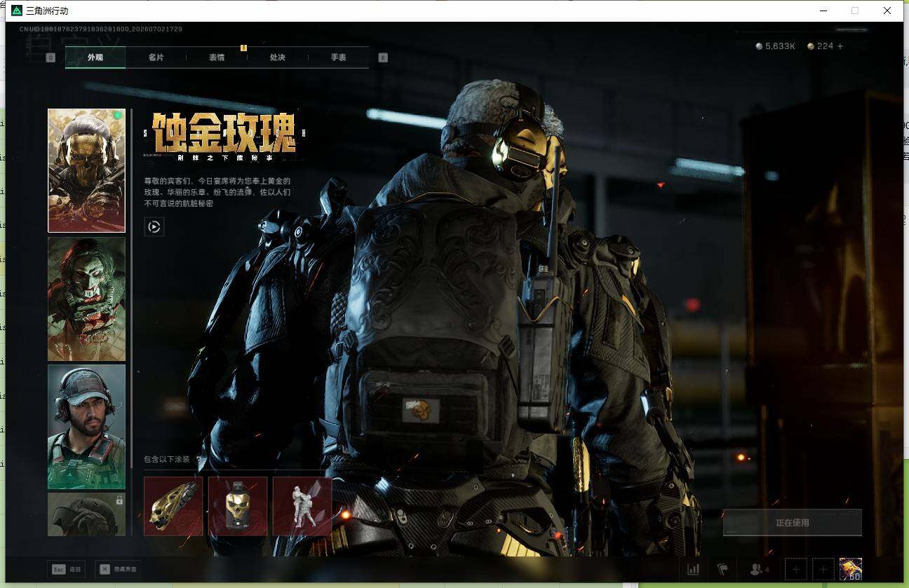Click the 蚀金玫瑰 title text
The height and width of the screenshot is (588, 909).
(224, 132)
